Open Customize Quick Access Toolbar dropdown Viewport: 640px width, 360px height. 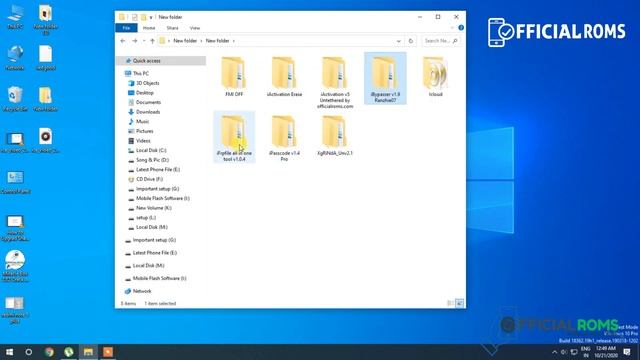click(151, 17)
